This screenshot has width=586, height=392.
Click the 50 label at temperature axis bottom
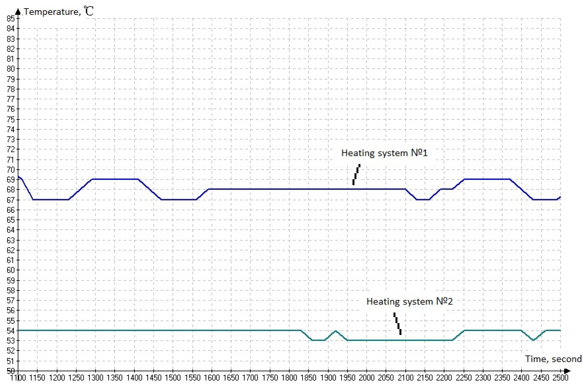[10, 371]
